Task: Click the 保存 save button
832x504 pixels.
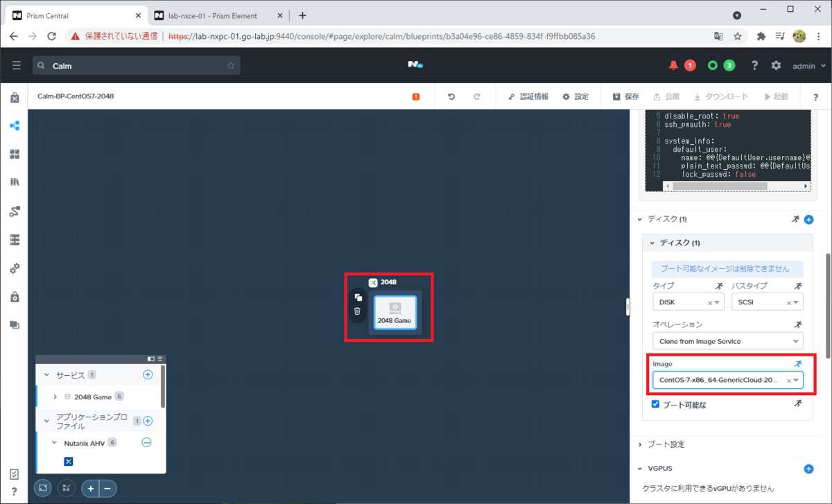Action: (x=626, y=97)
